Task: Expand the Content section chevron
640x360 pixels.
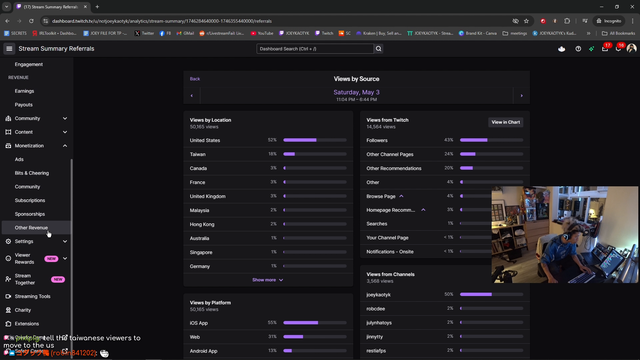Action: 65,132
